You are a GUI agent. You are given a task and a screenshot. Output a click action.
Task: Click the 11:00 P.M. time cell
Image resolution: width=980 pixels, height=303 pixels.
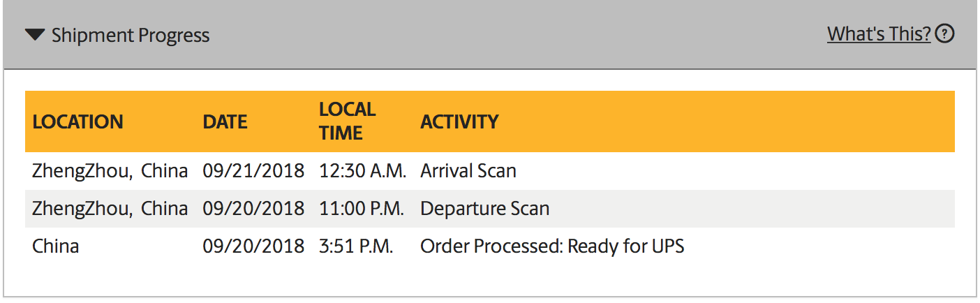362,209
